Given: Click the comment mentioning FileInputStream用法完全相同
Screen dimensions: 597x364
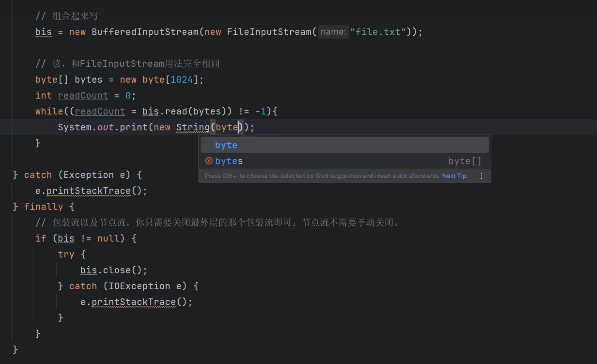Looking at the screenshot, I should [127, 64].
